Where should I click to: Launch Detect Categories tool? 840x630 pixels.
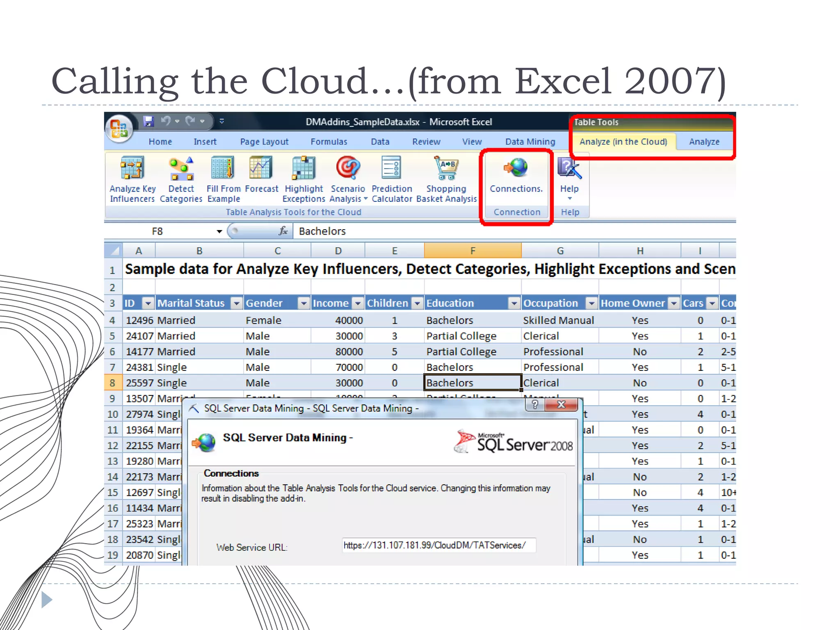click(x=181, y=179)
